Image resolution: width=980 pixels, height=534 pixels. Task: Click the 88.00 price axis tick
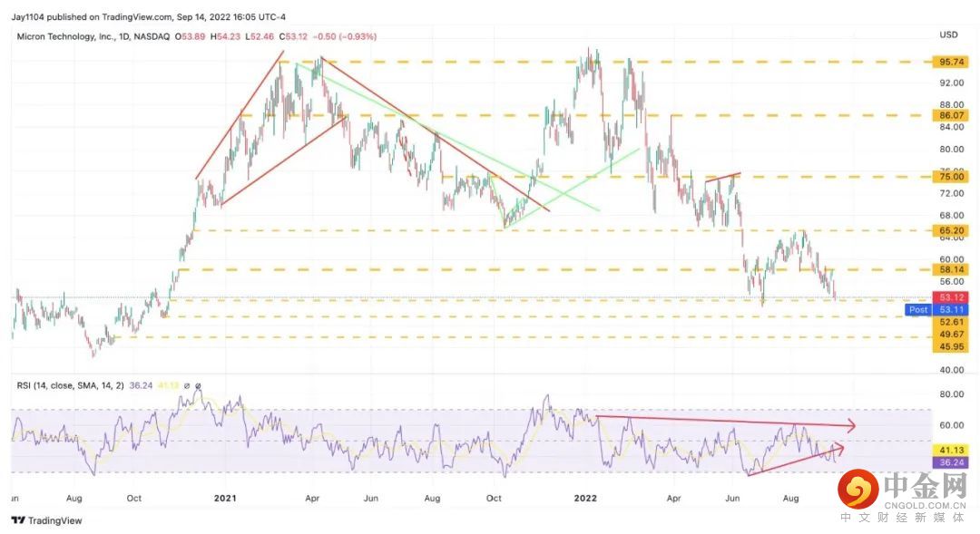[951, 105]
